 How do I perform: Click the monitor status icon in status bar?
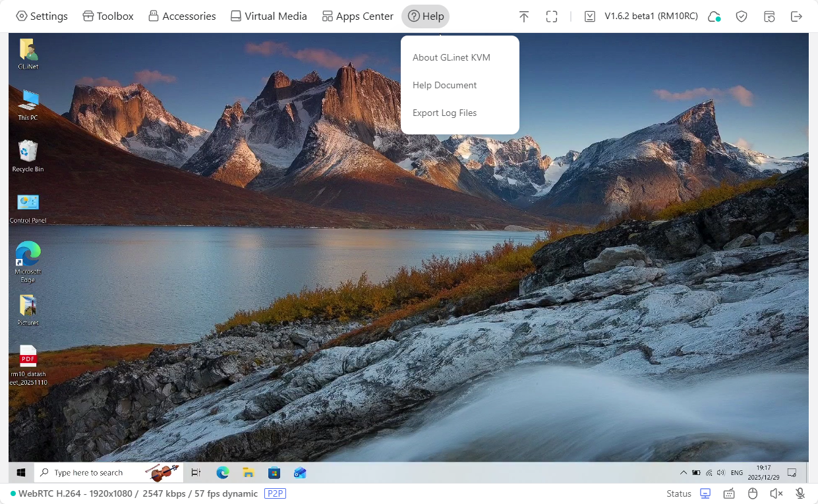pyautogui.click(x=705, y=493)
